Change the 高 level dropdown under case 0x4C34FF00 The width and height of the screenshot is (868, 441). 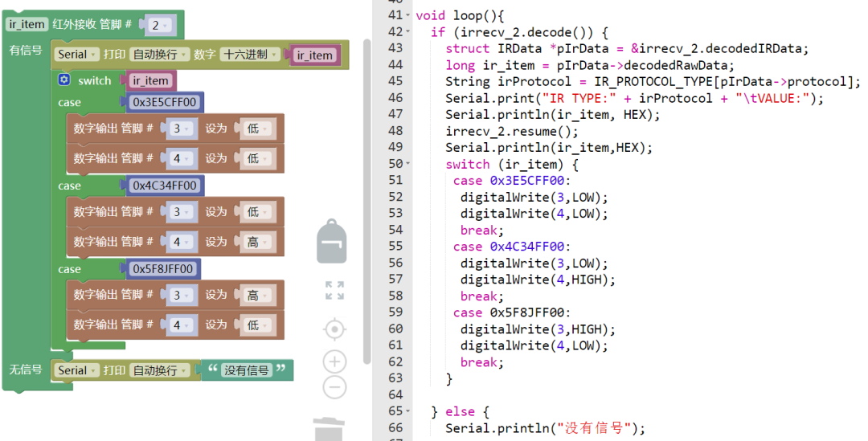(x=257, y=242)
